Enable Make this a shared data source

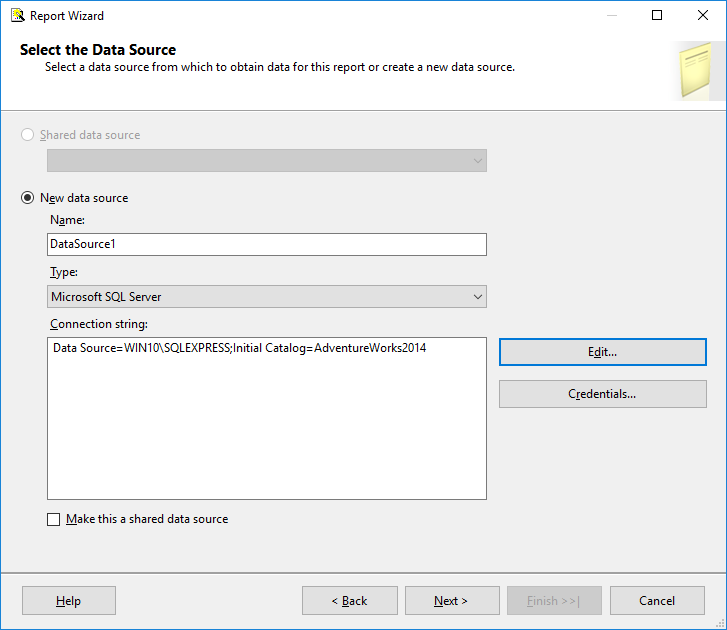click(x=54, y=520)
